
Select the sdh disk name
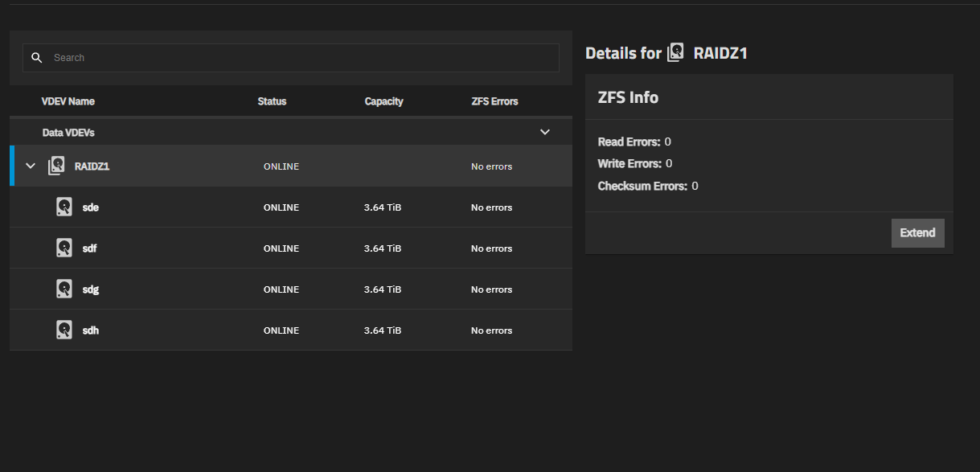[x=90, y=330]
